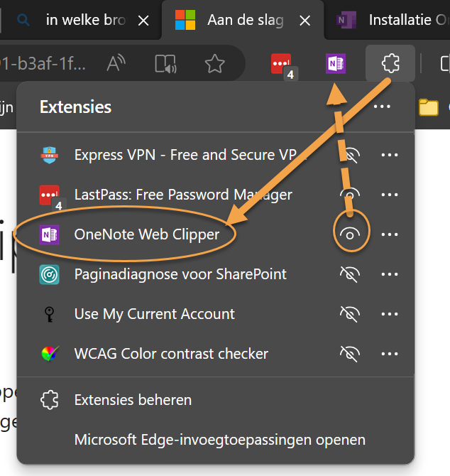Click Extensies beheren

(133, 400)
